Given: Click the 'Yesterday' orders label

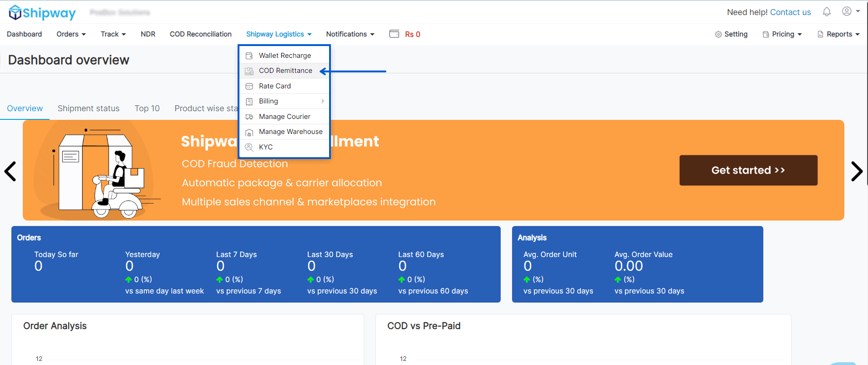Looking at the screenshot, I should point(142,255).
